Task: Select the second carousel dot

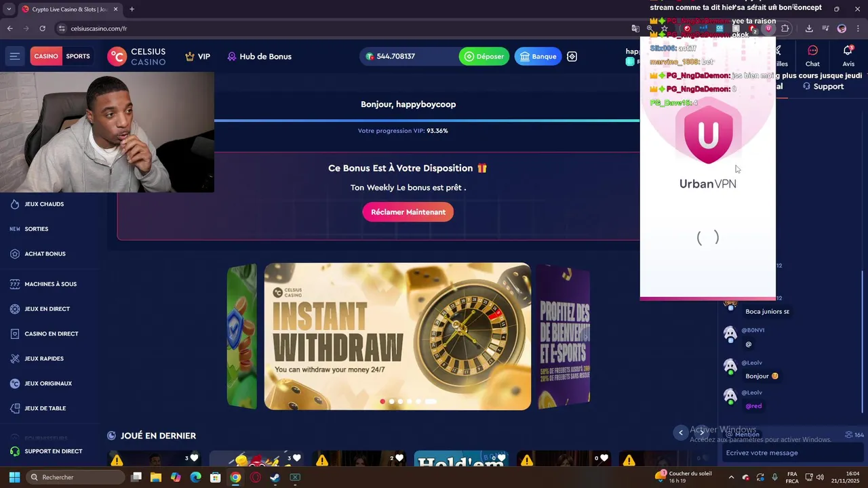Action: click(x=391, y=401)
